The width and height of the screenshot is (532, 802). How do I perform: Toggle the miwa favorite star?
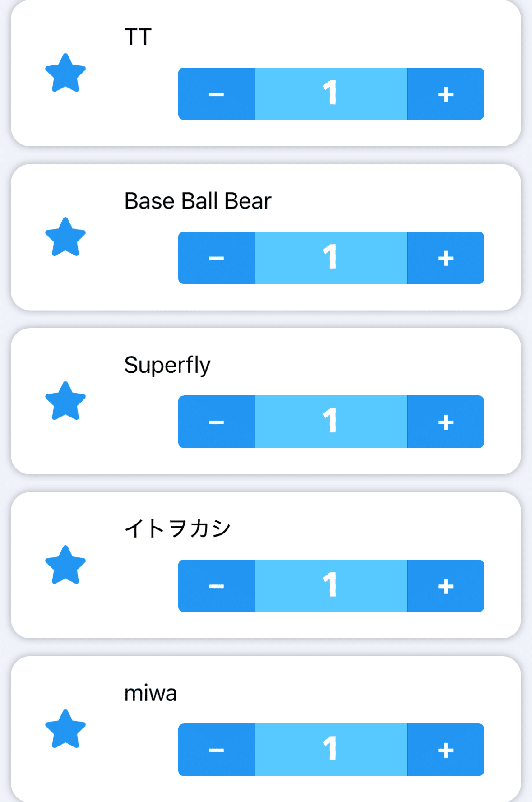coord(65,729)
